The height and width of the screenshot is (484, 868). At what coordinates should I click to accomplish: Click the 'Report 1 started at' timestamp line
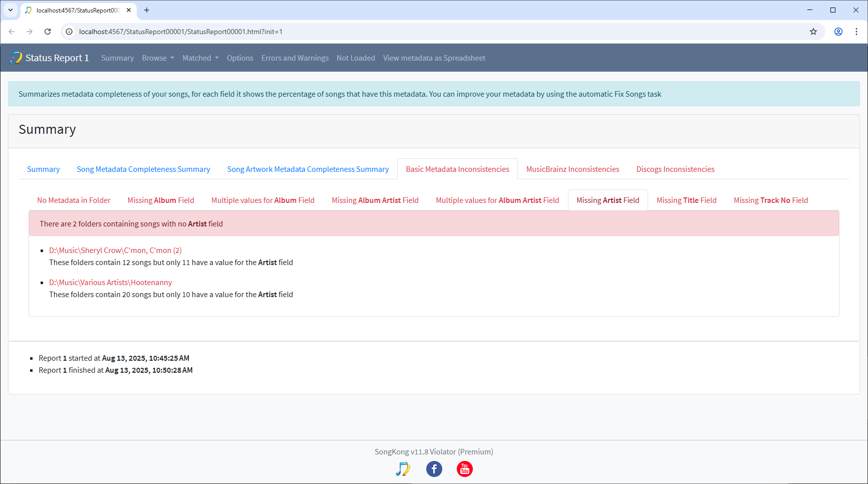coord(114,358)
